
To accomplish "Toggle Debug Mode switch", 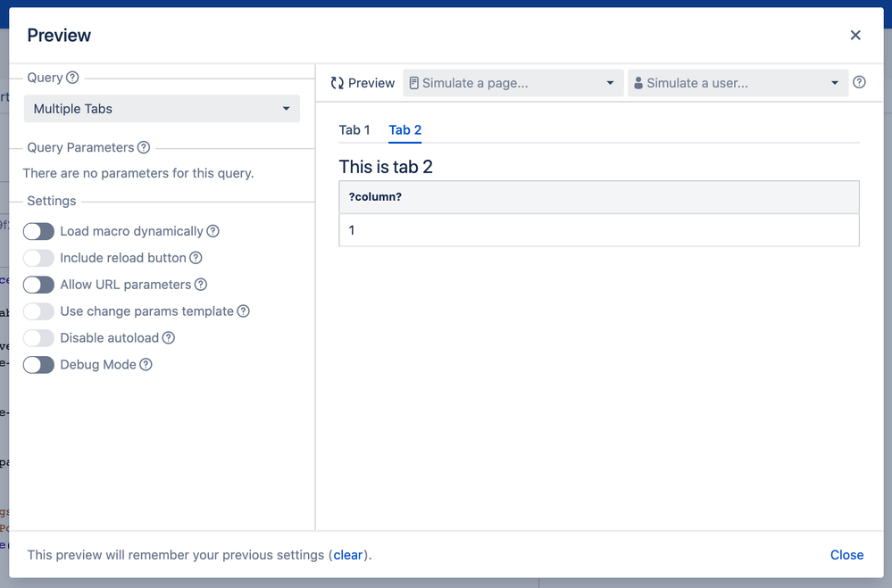I will tap(38, 365).
